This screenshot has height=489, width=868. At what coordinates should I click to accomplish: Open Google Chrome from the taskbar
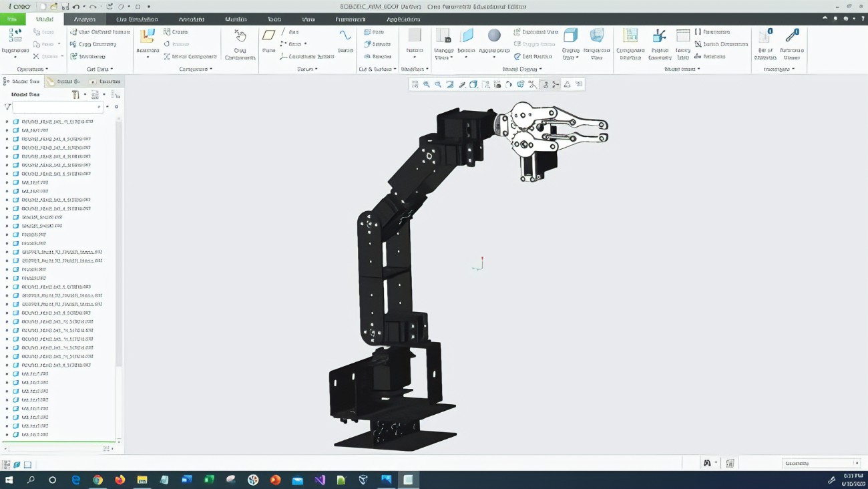pyautogui.click(x=97, y=480)
